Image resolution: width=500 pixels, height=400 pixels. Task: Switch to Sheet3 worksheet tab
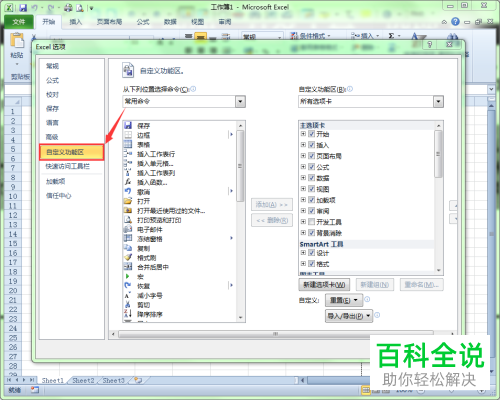[x=114, y=380]
